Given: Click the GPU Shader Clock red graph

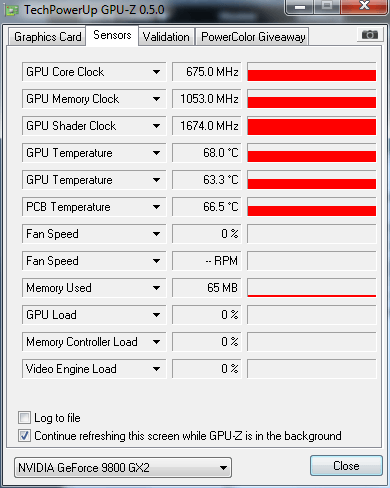Looking at the screenshot, I should coord(312,126).
